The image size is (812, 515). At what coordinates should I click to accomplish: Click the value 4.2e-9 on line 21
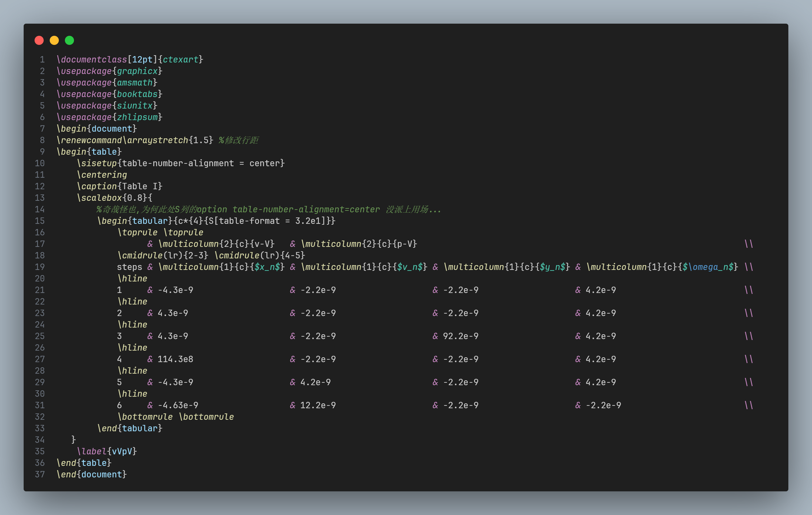[601, 290]
